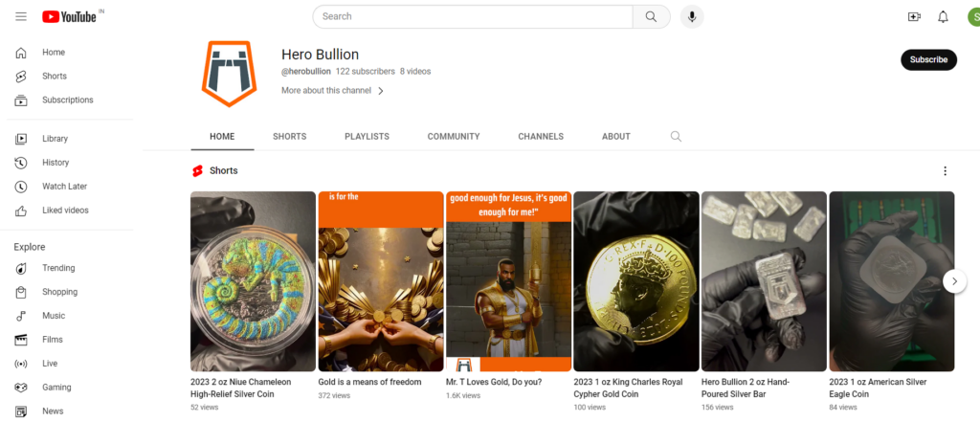Image resolution: width=980 pixels, height=422 pixels.
Task: Click the Music note icon
Action: 21,316
